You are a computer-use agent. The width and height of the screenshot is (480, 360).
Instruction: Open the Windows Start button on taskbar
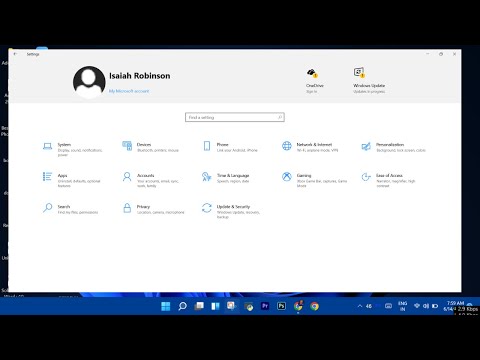click(166, 306)
